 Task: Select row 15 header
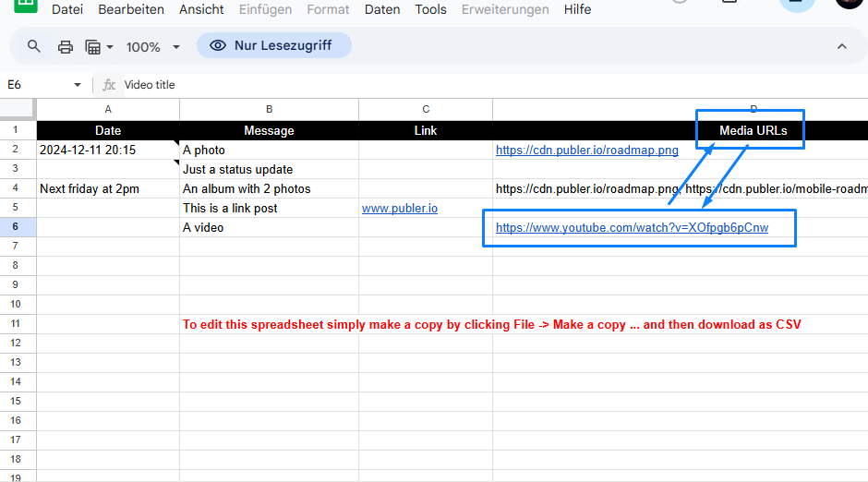point(18,402)
